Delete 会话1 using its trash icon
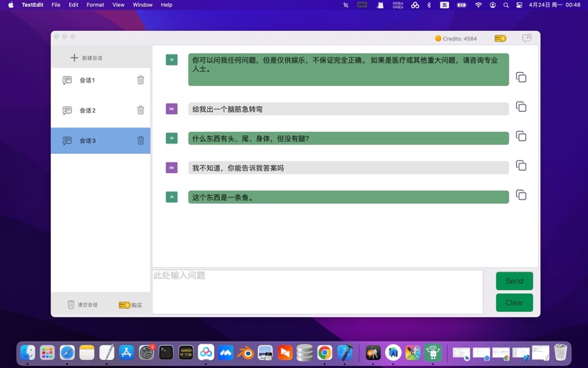This screenshot has height=368, width=588. [x=140, y=80]
